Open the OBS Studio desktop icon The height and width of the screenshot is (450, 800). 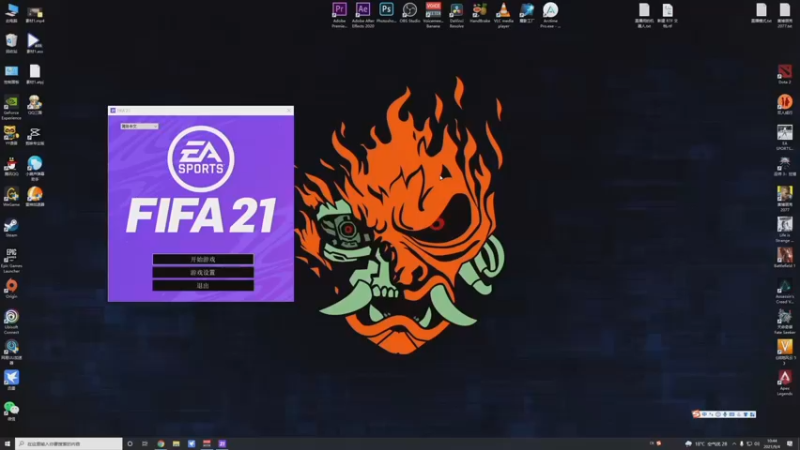point(410,13)
